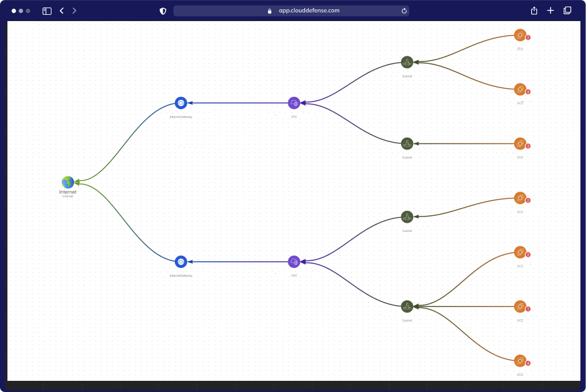The height and width of the screenshot is (392, 586).
Task: Select the lower Internet Gateway node
Action: [x=180, y=262]
